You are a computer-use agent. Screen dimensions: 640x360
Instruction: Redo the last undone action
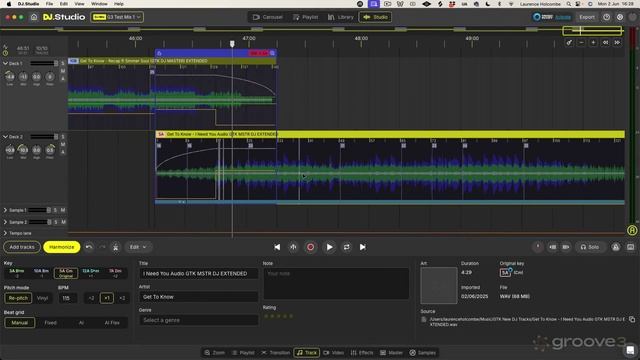pos(102,247)
